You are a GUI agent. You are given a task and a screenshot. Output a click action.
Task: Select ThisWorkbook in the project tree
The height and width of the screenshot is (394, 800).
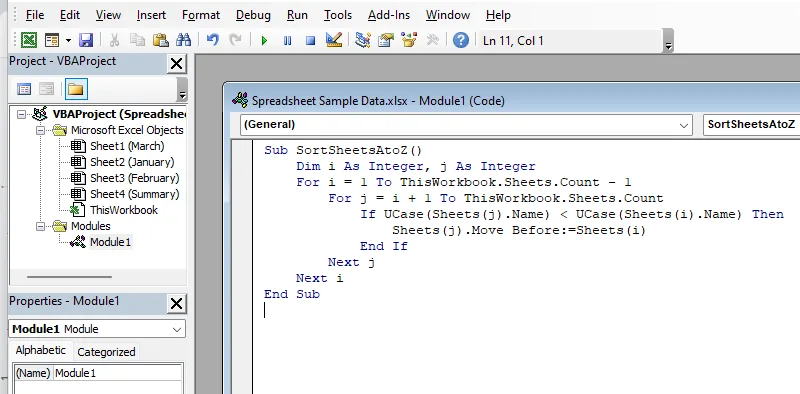[x=124, y=210]
